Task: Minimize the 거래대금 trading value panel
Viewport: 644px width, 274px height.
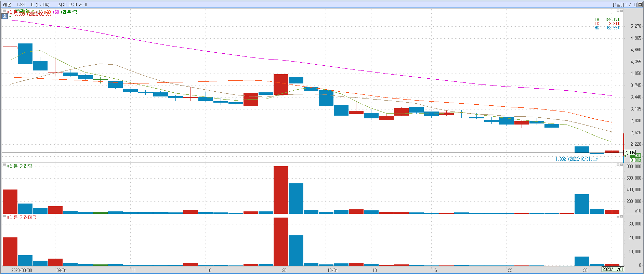Action: (618, 216)
